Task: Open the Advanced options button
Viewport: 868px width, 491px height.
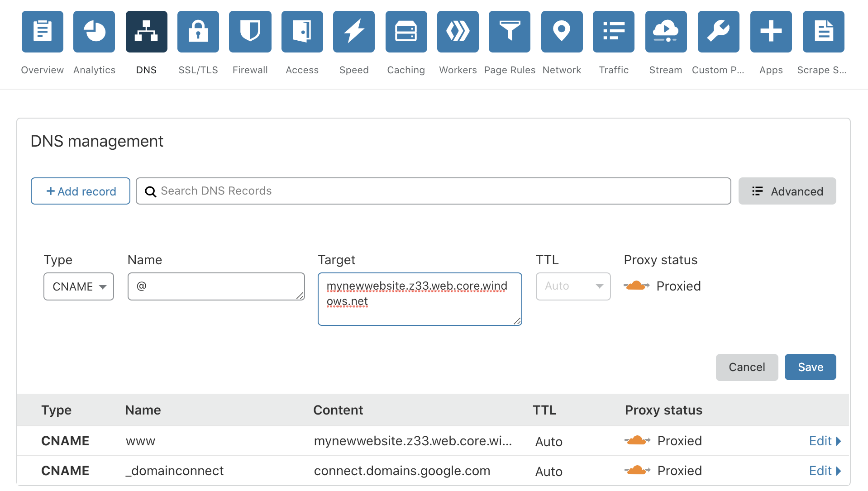Action: (787, 191)
